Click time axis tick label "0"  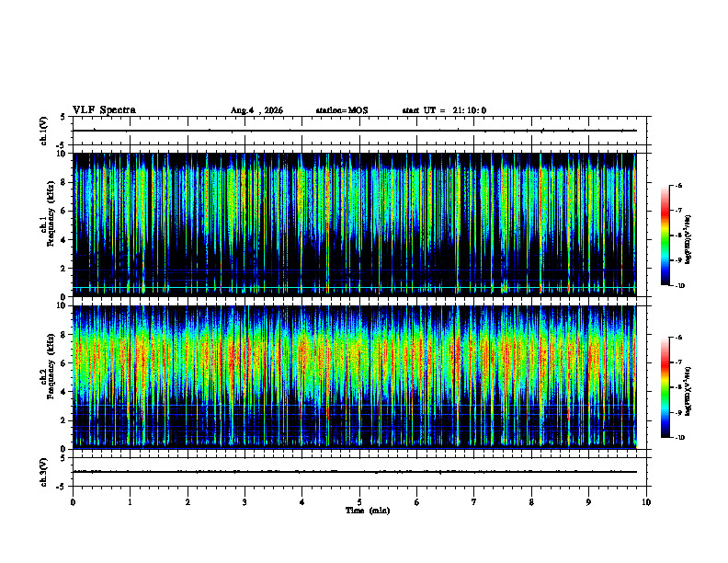tap(73, 502)
